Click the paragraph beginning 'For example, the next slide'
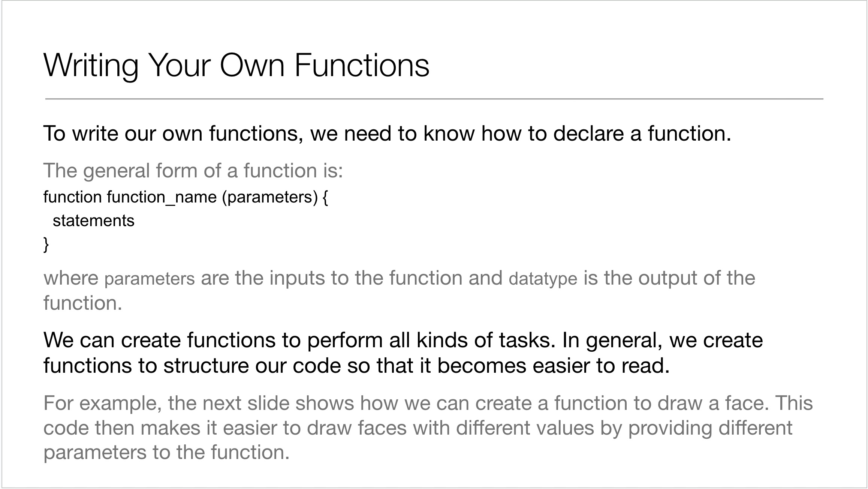 428,428
